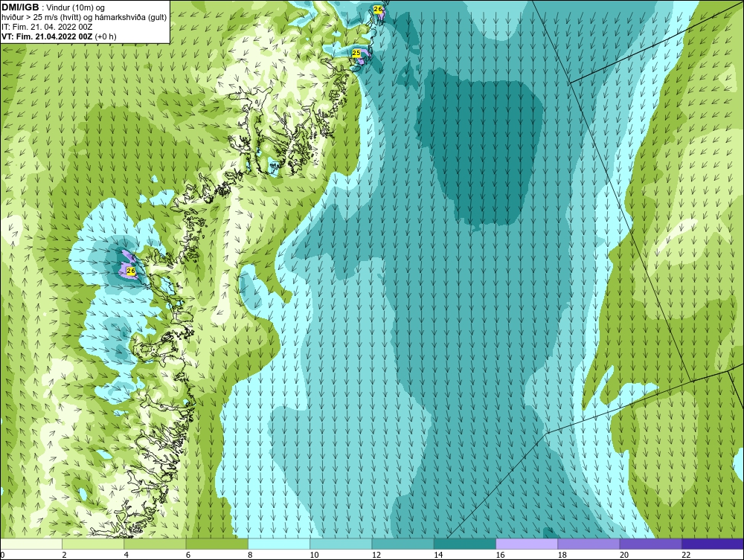Click the legend label '20'

(x=624, y=556)
